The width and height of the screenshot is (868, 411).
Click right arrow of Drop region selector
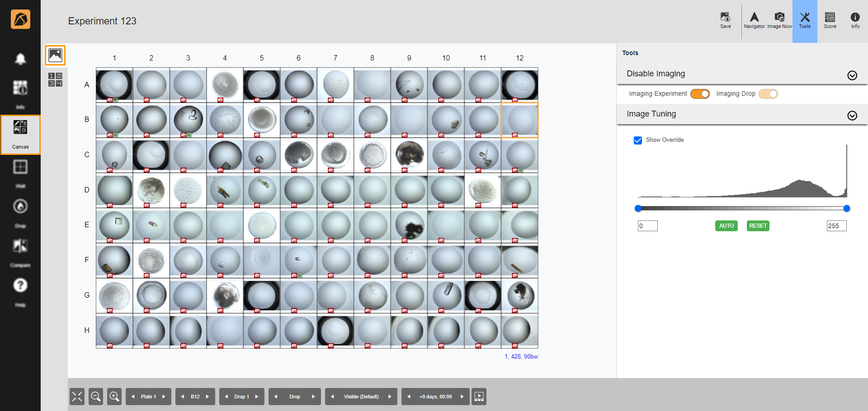pos(313,397)
